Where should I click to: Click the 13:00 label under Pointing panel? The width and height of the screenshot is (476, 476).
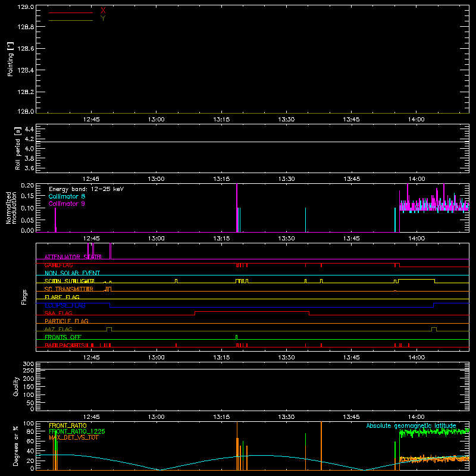pyautogui.click(x=156, y=120)
